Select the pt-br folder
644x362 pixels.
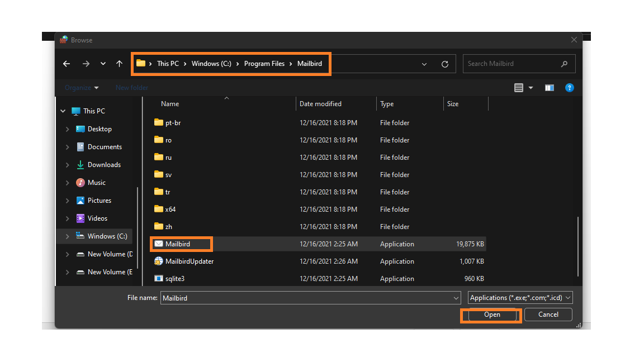173,123
